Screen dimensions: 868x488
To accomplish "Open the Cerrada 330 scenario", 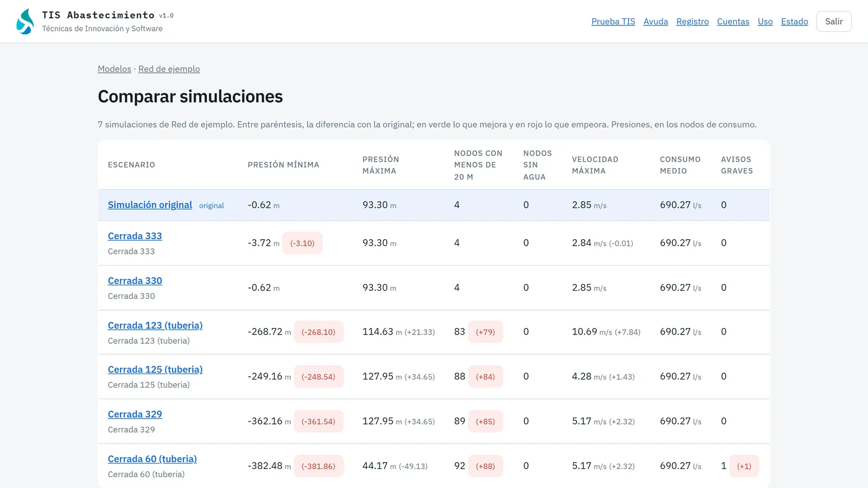I will coord(135,281).
